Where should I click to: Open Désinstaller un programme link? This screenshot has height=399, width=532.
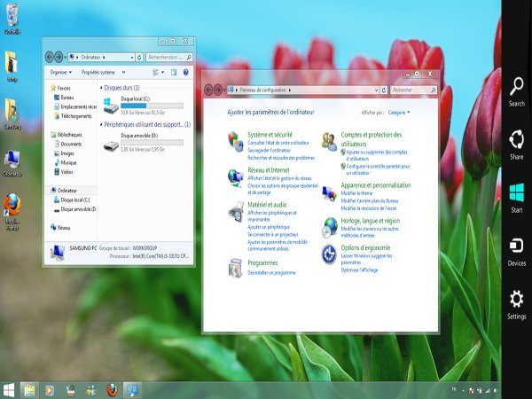click(271, 272)
